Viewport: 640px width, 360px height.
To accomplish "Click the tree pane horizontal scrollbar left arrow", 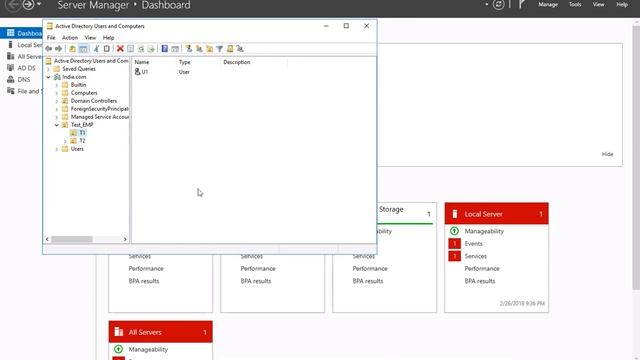I will coord(47,239).
